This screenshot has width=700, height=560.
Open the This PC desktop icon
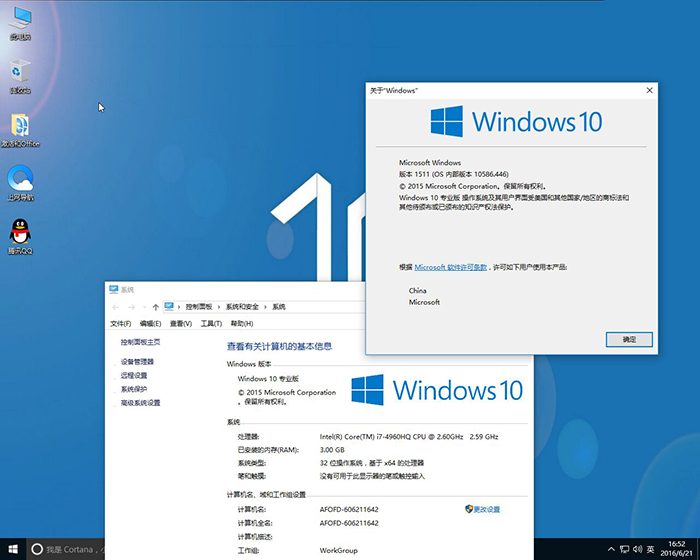click(x=20, y=20)
